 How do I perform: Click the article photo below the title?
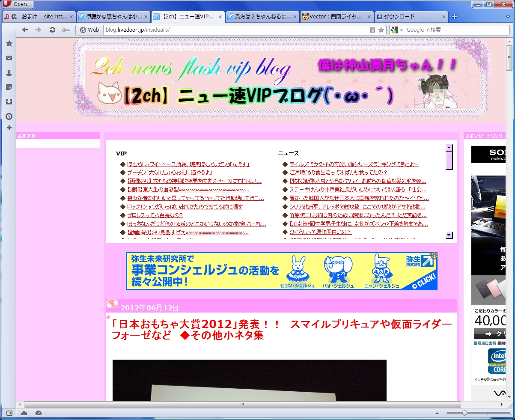(249, 380)
